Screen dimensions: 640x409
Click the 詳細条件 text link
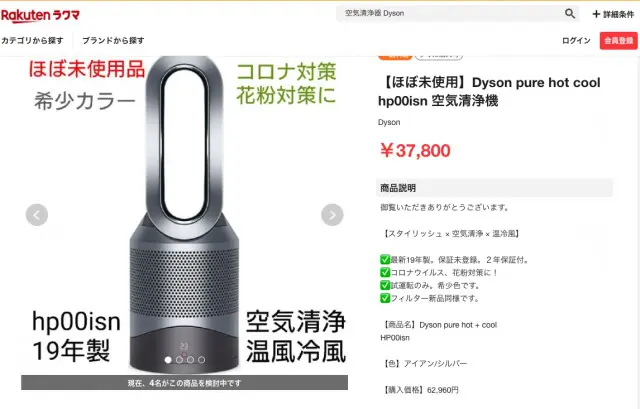(618, 14)
